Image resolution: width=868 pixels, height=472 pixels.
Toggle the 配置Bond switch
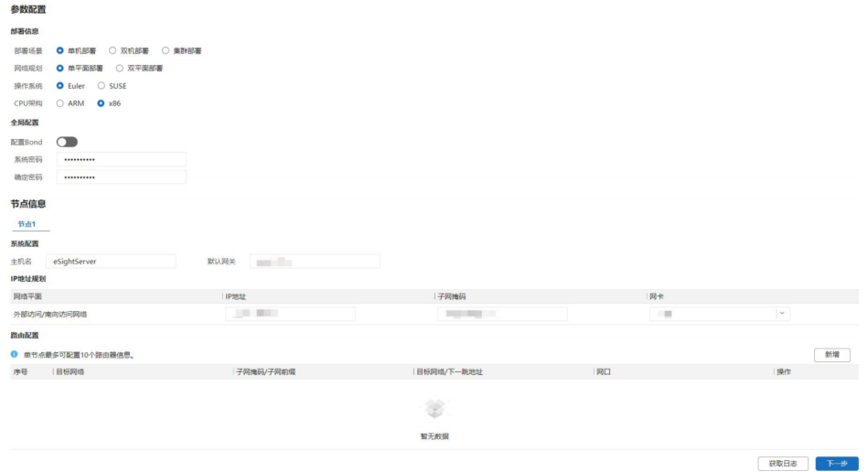point(67,142)
